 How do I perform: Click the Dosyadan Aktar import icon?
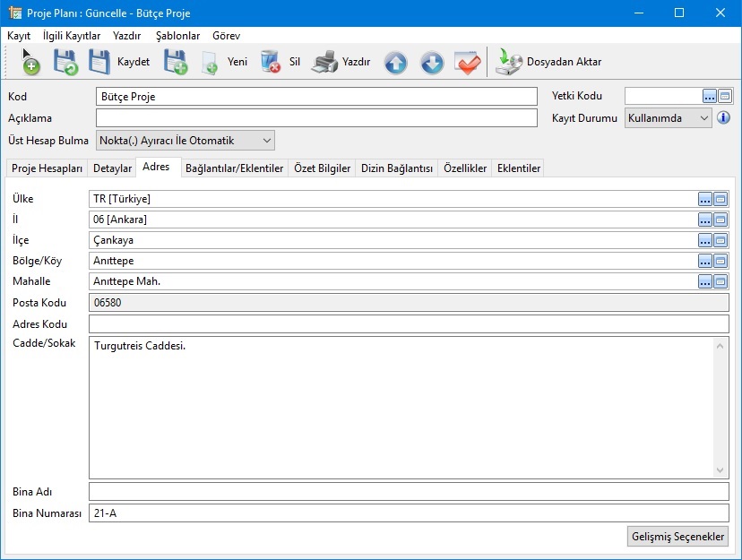click(509, 62)
